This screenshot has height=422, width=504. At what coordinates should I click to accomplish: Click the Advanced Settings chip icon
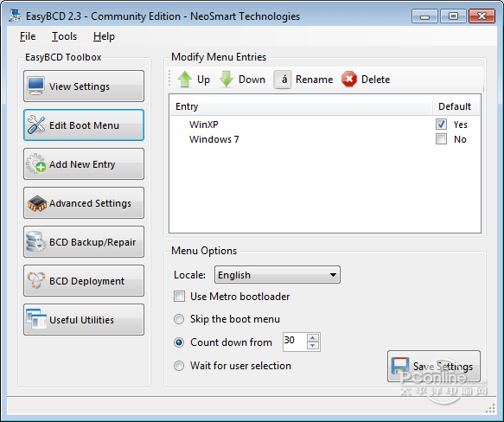36,203
